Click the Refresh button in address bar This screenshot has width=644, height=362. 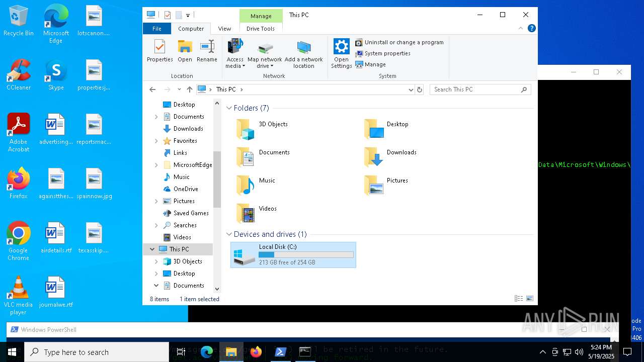click(x=420, y=89)
